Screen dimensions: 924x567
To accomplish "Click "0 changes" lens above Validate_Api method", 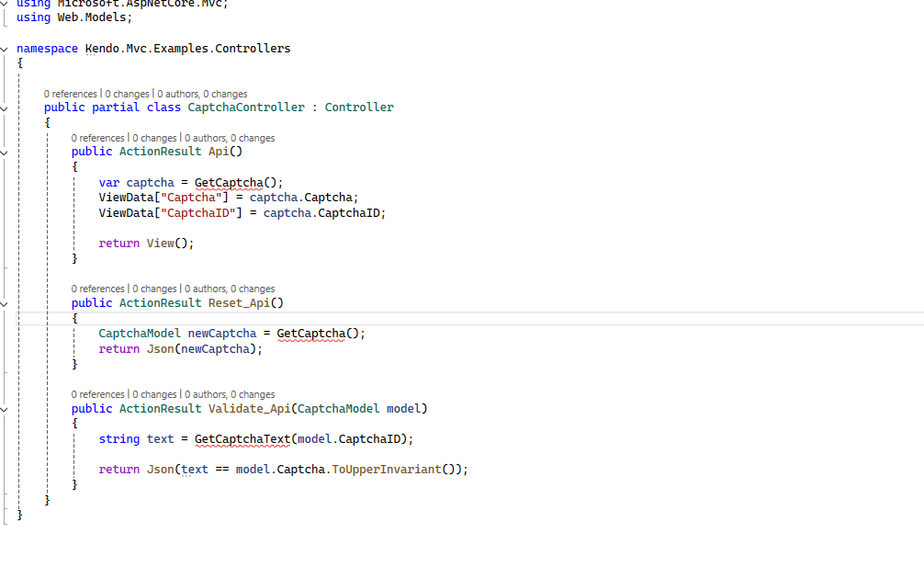I will 154,394.
